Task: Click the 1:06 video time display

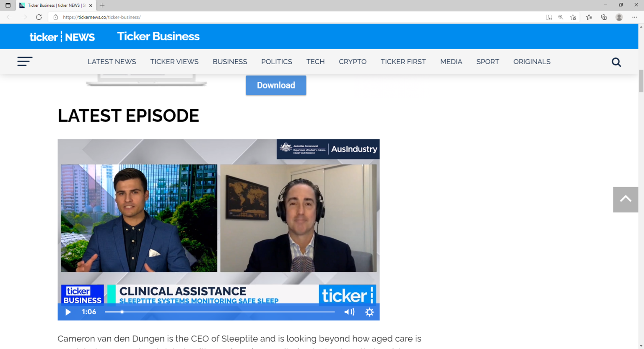Action: [x=89, y=312]
